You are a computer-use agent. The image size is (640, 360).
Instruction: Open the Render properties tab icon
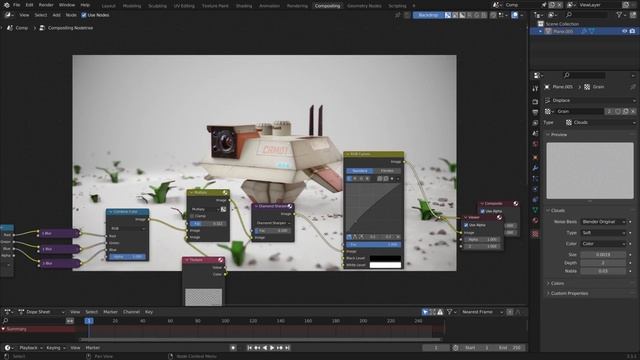tap(535, 101)
